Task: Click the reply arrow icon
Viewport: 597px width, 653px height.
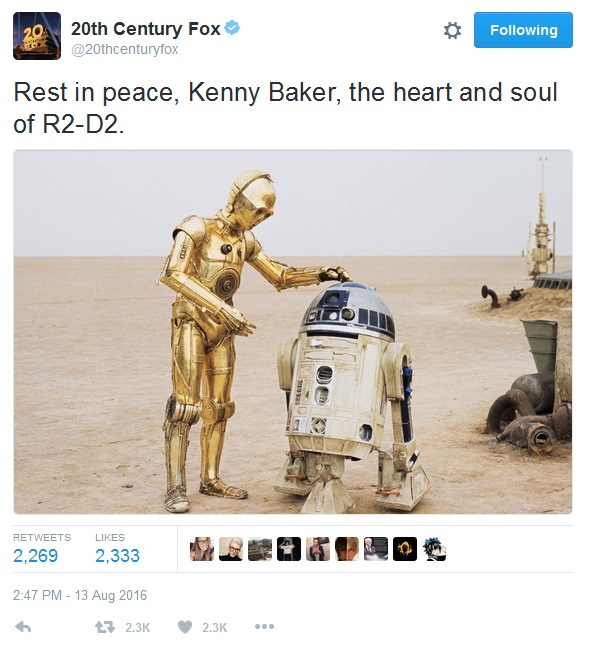Action: [23, 627]
